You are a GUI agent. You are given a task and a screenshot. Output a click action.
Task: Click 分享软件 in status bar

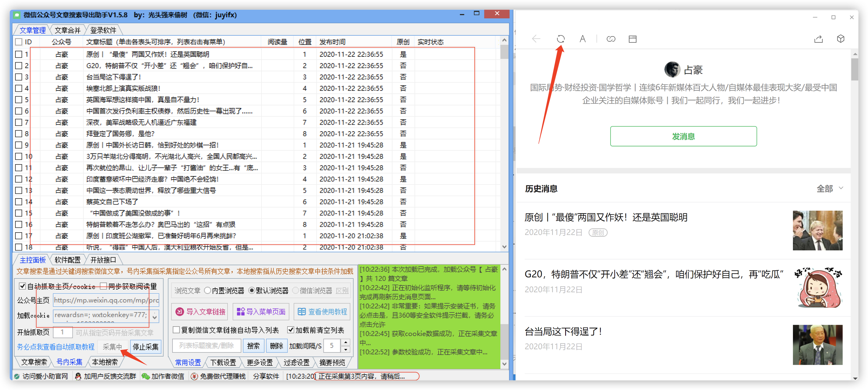click(266, 376)
